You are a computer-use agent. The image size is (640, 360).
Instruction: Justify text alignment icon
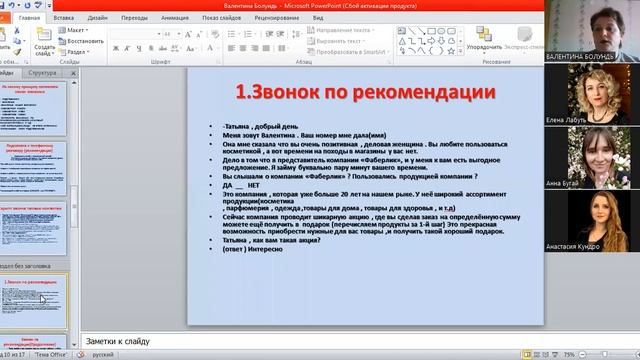tap(266, 48)
